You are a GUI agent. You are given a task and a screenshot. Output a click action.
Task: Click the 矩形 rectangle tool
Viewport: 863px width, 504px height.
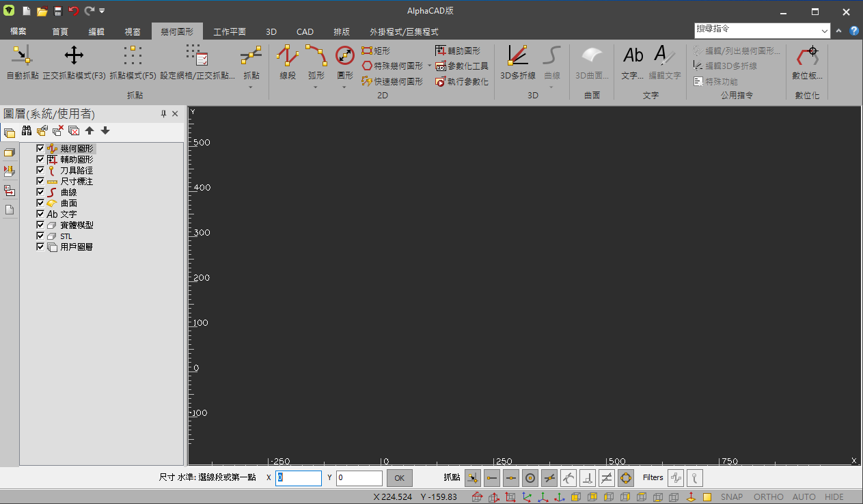click(375, 51)
